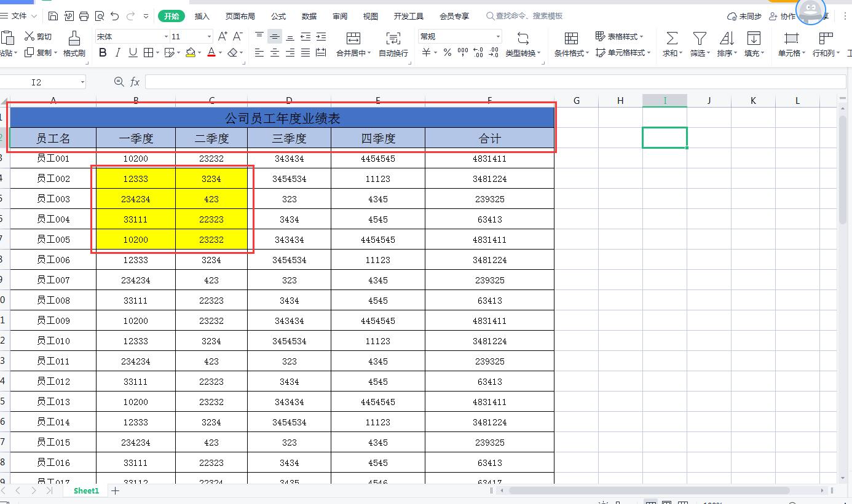Click the fx insert function icon
Image resolution: width=852 pixels, height=504 pixels.
pyautogui.click(x=135, y=82)
